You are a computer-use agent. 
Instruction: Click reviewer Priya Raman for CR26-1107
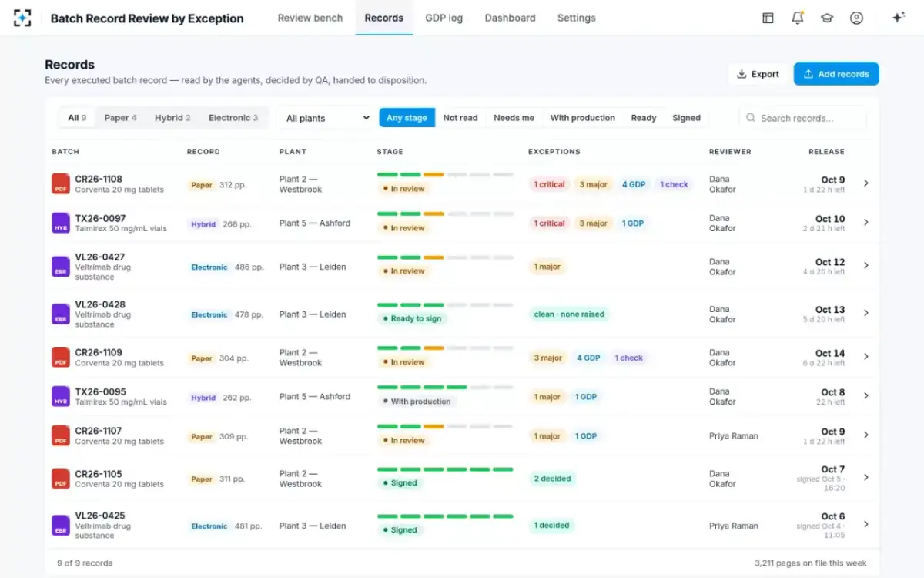[734, 435]
